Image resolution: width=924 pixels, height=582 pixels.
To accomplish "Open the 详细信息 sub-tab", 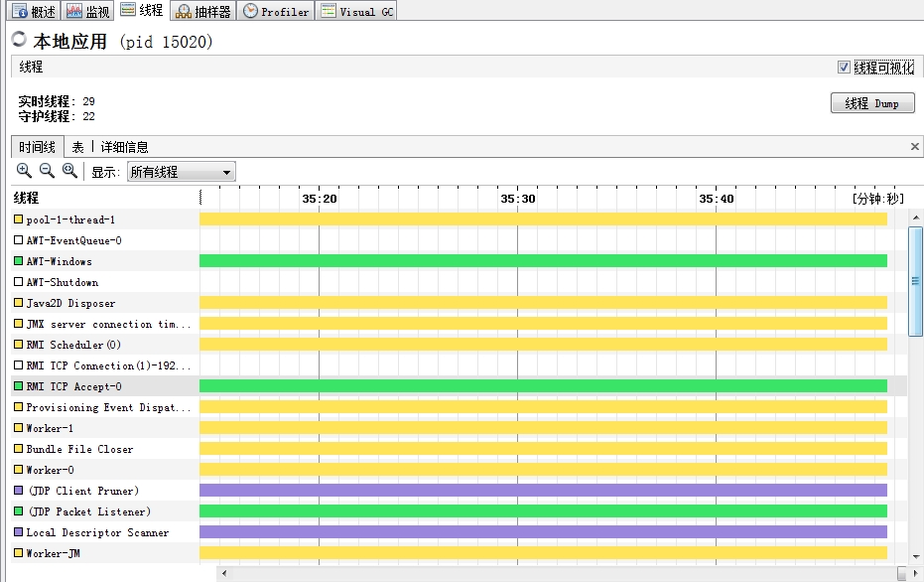I will pos(124,147).
